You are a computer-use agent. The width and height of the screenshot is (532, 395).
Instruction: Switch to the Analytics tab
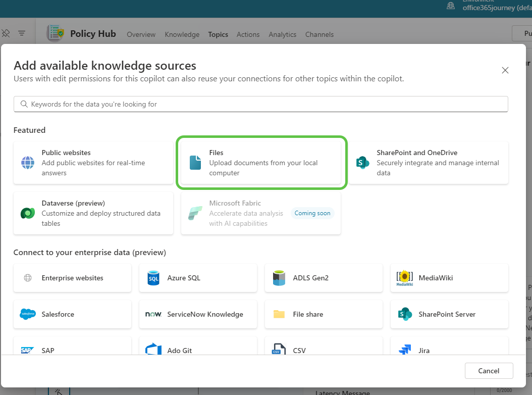pyautogui.click(x=282, y=34)
